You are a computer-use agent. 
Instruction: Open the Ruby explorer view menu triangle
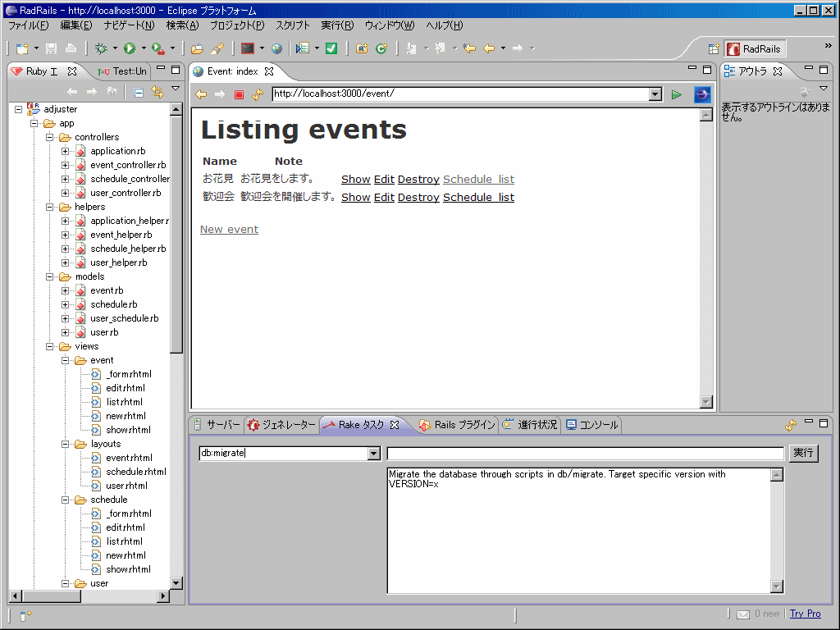pyautogui.click(x=176, y=89)
